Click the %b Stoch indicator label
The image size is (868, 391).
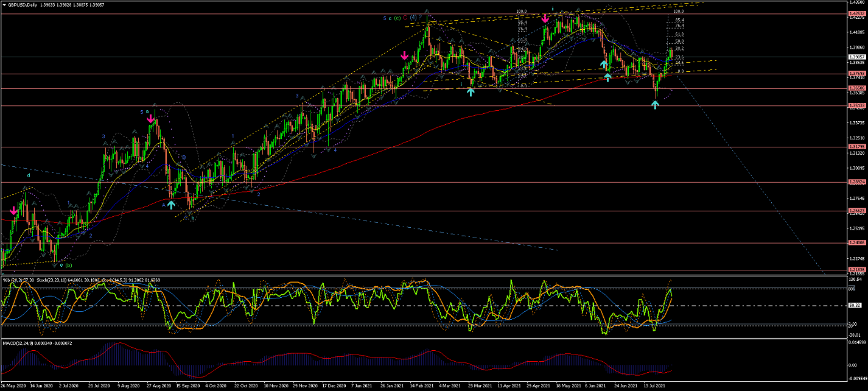(82, 280)
